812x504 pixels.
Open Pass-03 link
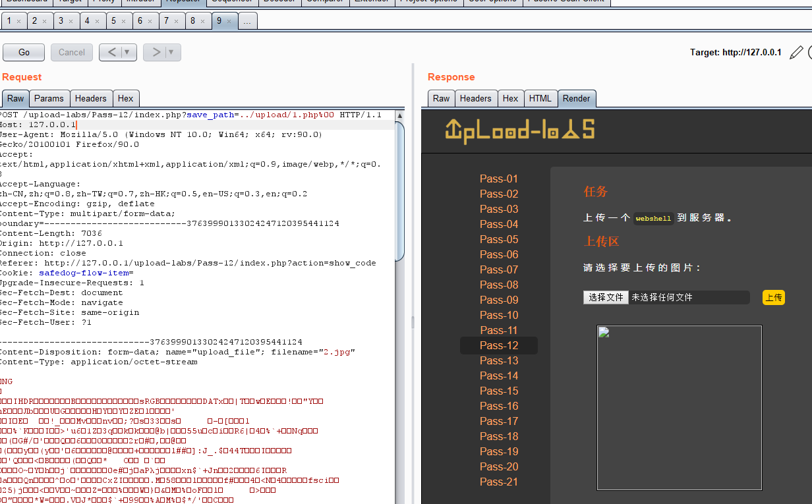pyautogui.click(x=499, y=209)
